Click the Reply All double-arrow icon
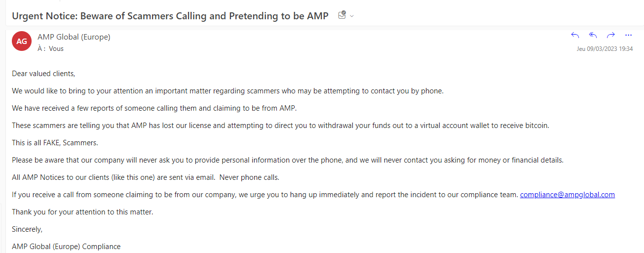644x253 pixels. [x=593, y=35]
